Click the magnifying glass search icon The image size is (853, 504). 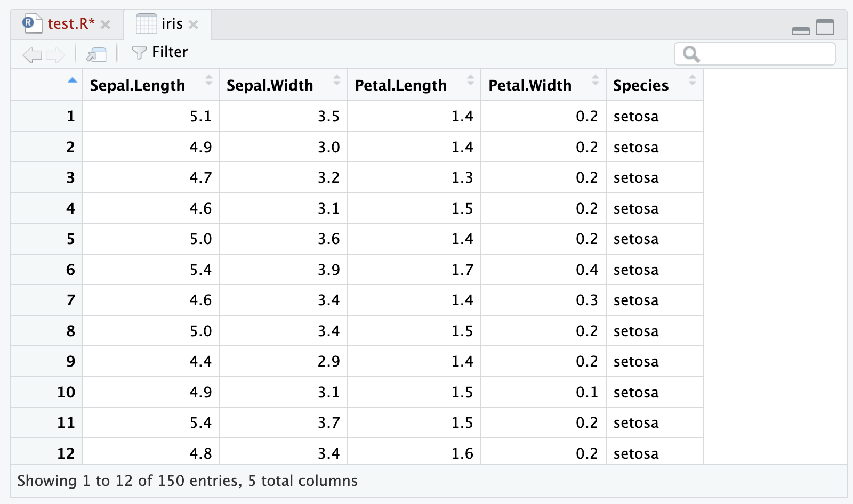point(691,54)
